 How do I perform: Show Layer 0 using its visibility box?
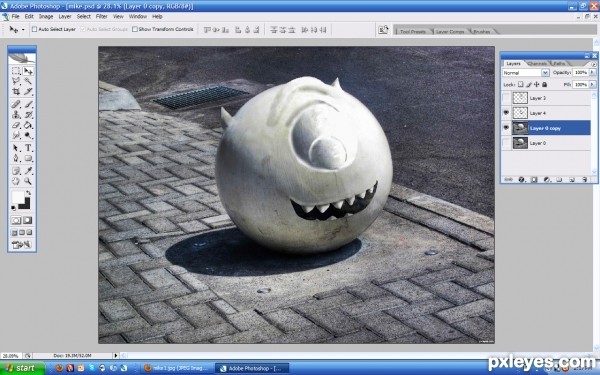[506, 143]
